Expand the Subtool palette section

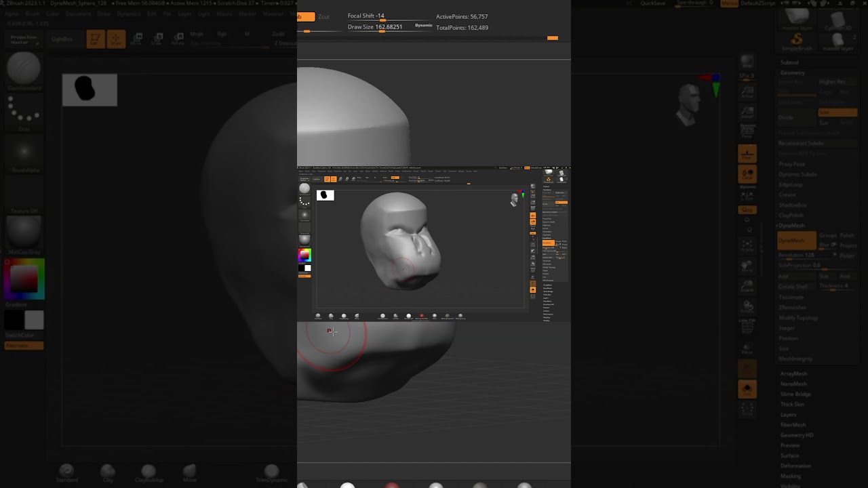coord(789,62)
